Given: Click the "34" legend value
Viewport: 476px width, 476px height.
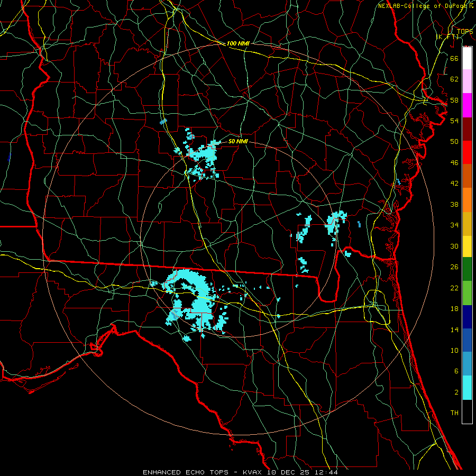Looking at the screenshot, I should (x=454, y=225).
